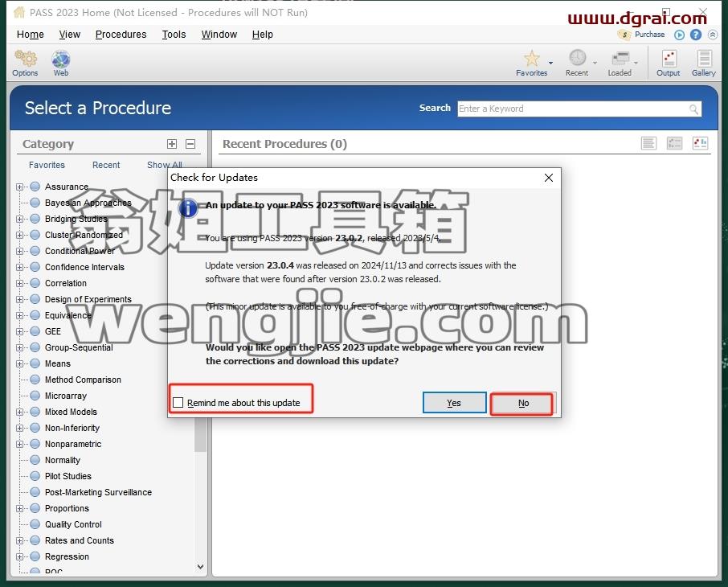The height and width of the screenshot is (587, 728).
Task: Expand the Means category node
Action: click(19, 364)
